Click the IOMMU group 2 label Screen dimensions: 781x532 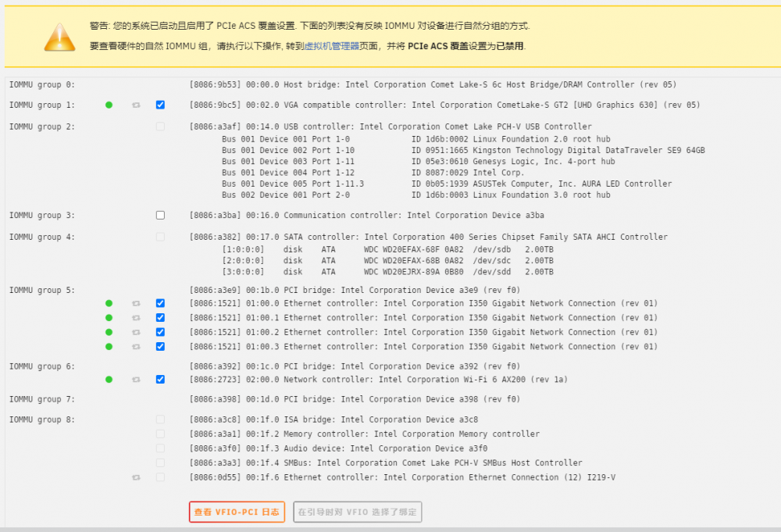pyautogui.click(x=42, y=127)
